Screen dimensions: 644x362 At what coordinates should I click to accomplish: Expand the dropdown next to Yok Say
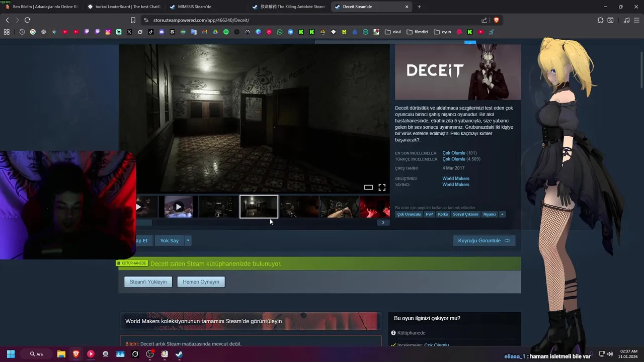pos(188,241)
